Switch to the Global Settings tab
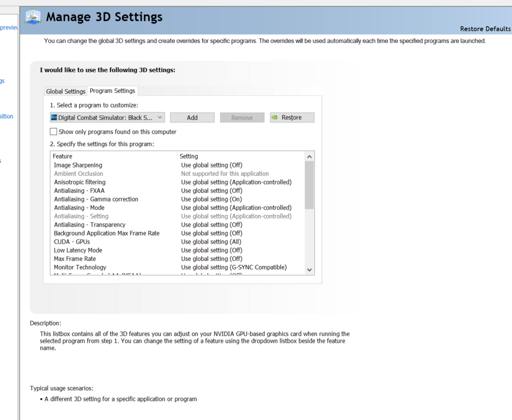The image size is (512, 420). click(66, 91)
